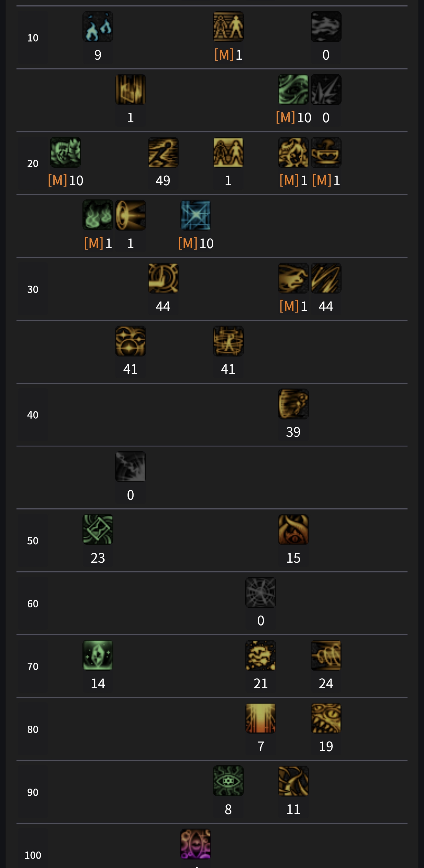The image size is (424, 868).
Task: Click the steaming teacup skill icon
Action: [326, 152]
